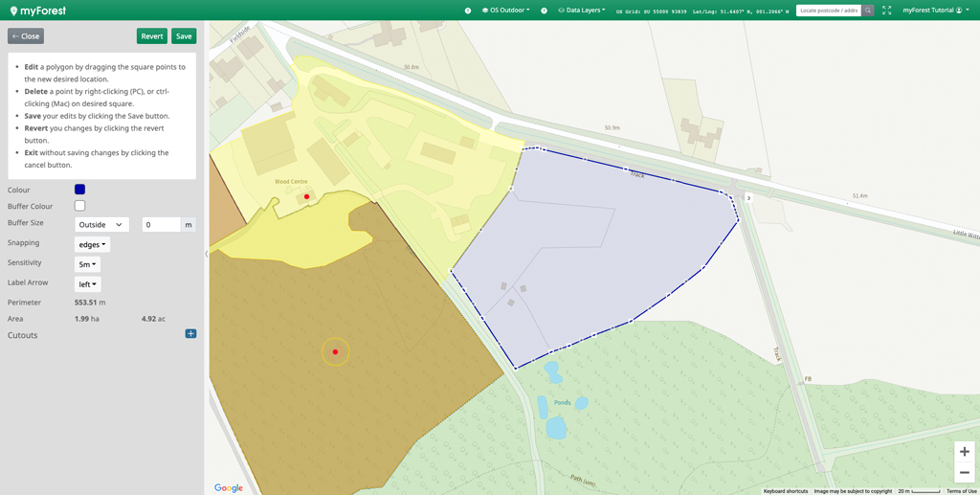
Task: Add a cutout with the plus icon
Action: [190, 334]
